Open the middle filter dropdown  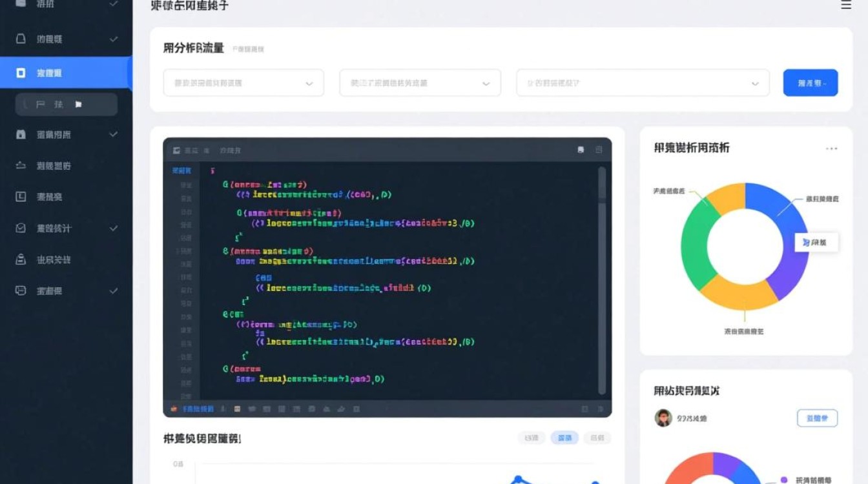coord(419,83)
